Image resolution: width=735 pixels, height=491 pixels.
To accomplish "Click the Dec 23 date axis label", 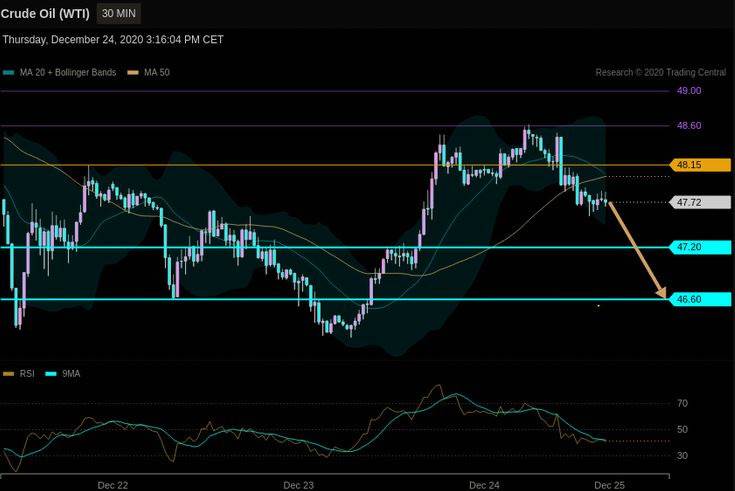I will coord(299,485).
